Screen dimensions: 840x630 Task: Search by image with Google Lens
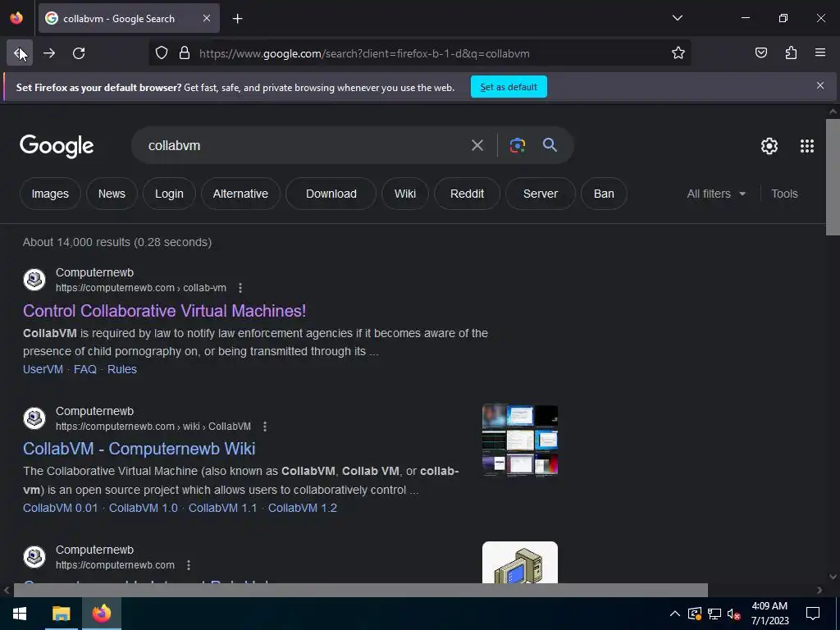coord(517,145)
